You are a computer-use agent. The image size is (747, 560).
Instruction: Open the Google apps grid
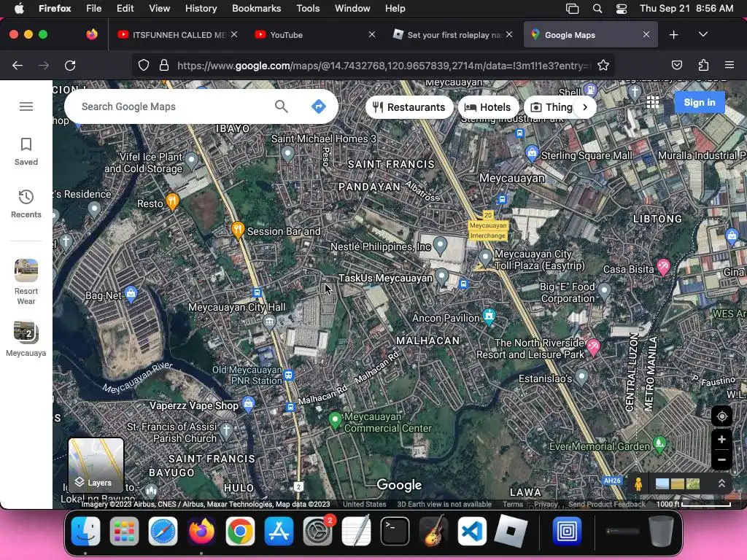coord(653,102)
